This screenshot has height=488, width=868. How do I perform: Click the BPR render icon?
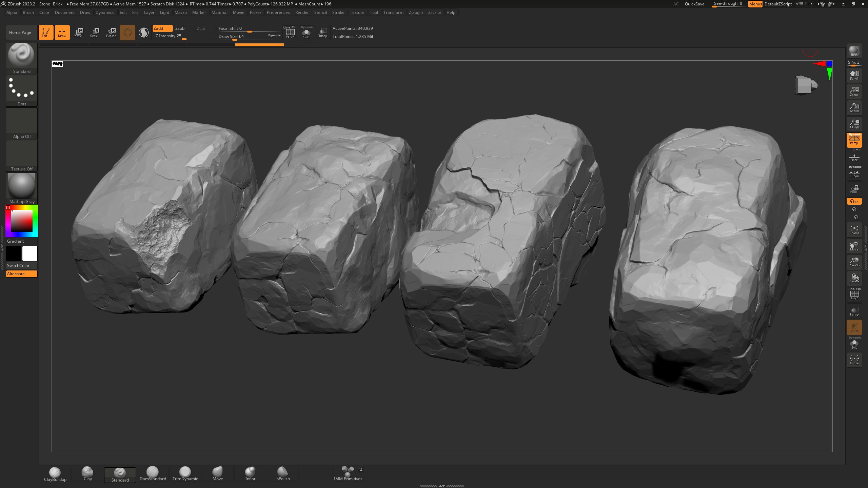(854, 51)
